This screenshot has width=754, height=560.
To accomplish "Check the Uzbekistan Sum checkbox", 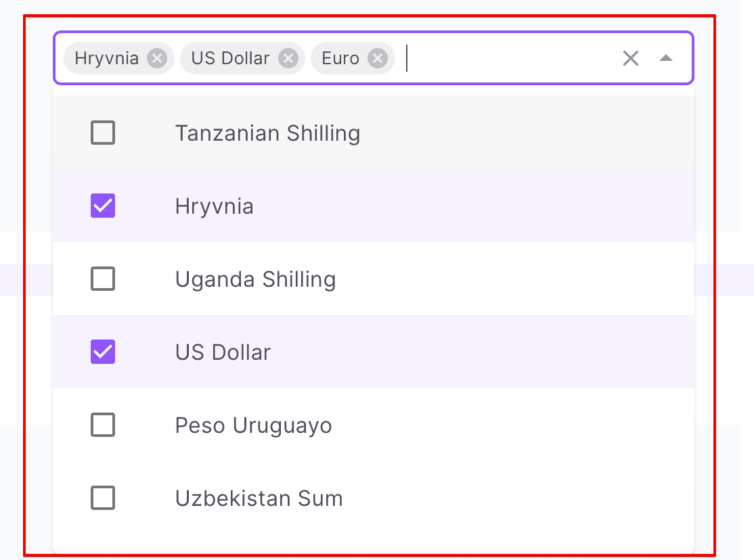I will coord(103,498).
